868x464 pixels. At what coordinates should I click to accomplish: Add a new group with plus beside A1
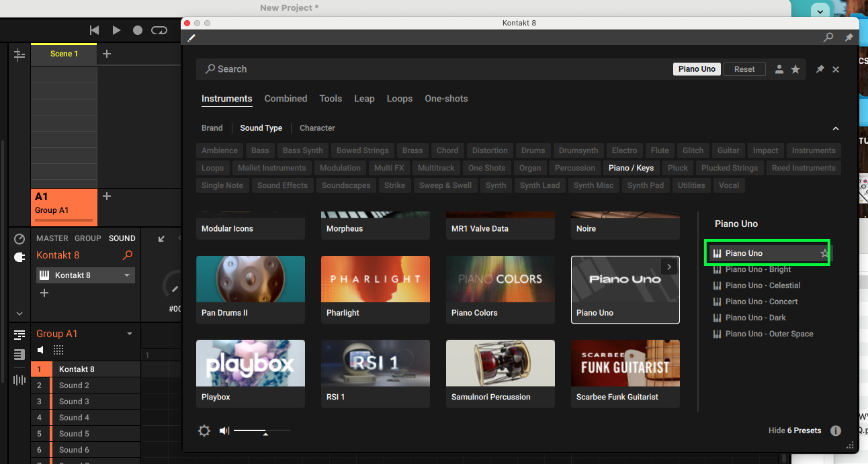(x=107, y=196)
